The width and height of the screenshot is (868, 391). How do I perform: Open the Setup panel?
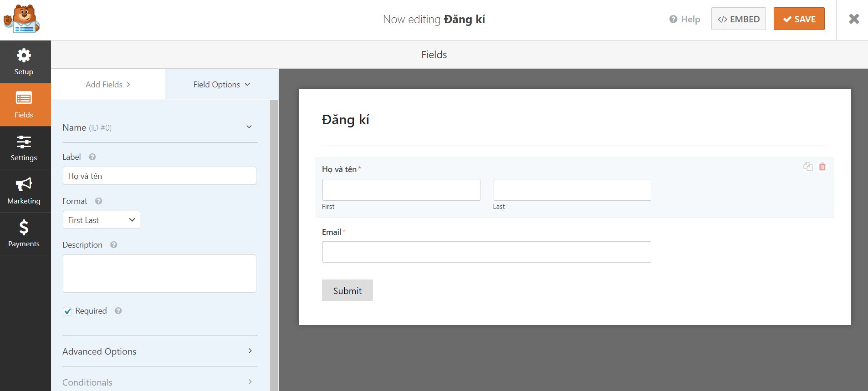click(x=24, y=62)
